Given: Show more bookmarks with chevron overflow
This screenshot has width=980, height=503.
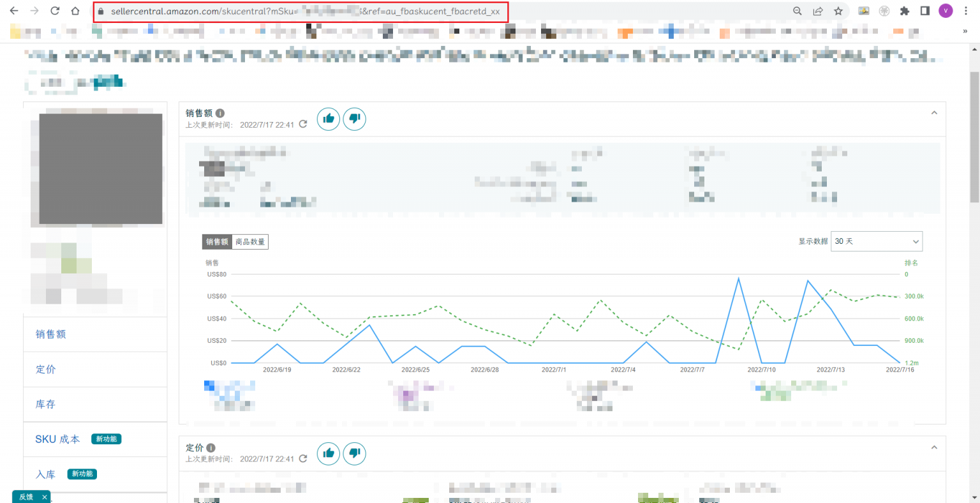Looking at the screenshot, I should [965, 31].
